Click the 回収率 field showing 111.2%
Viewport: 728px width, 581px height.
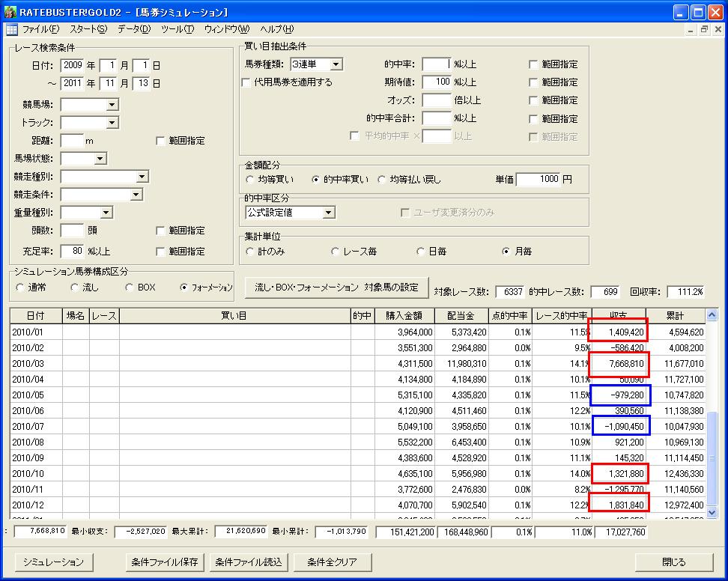coord(685,292)
